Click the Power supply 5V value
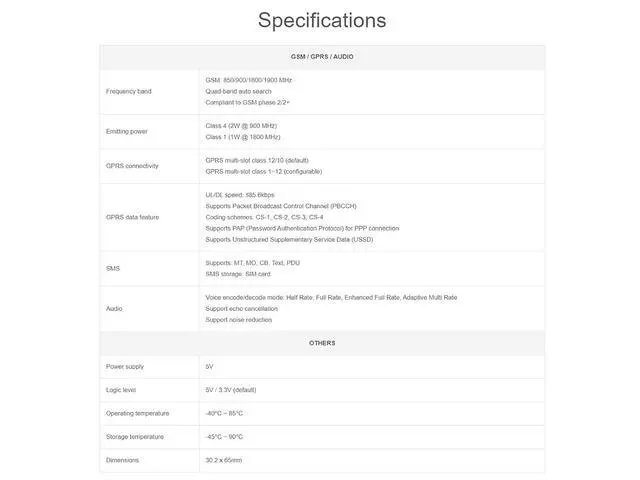This screenshot has height=480, width=640. [209, 367]
